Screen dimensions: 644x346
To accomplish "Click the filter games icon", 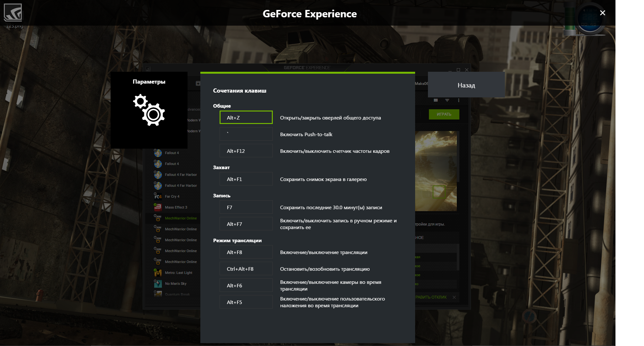I will coord(447,100).
